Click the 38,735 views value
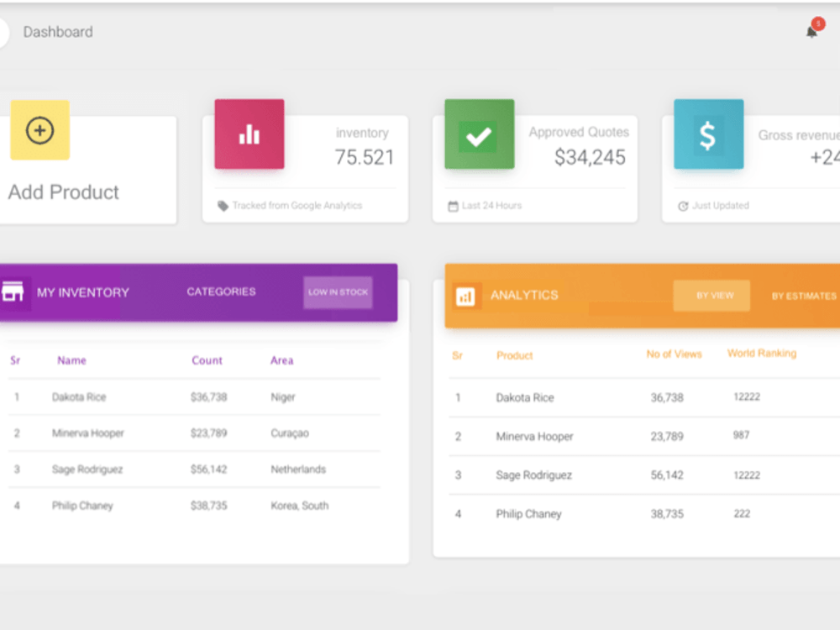The image size is (840, 630). tap(667, 514)
